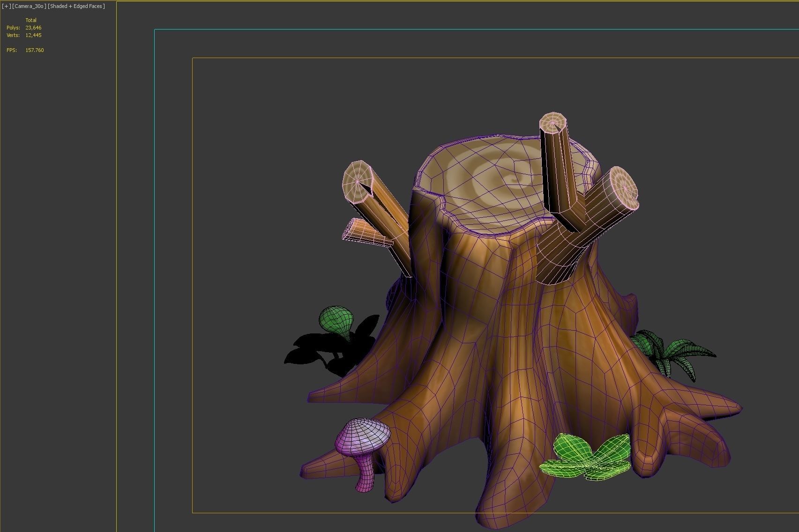
Task: Open the [+] viewport general menu
Action: [x=6, y=6]
